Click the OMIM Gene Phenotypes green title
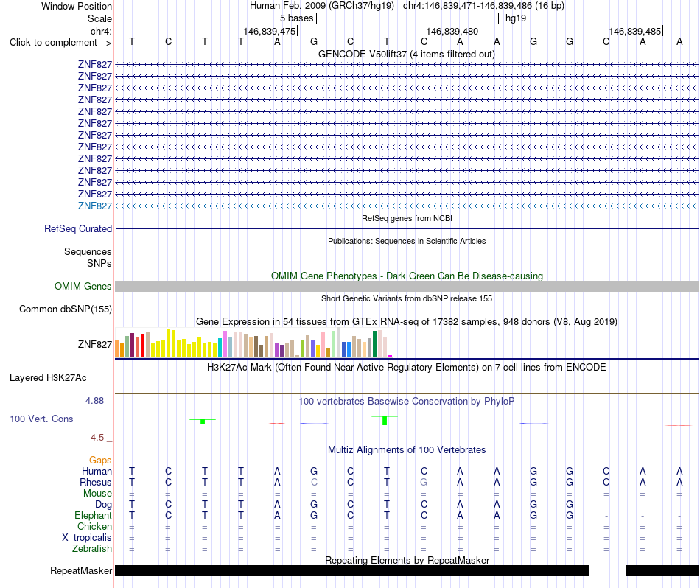Viewport: 700px width, 588px height. coord(407,276)
